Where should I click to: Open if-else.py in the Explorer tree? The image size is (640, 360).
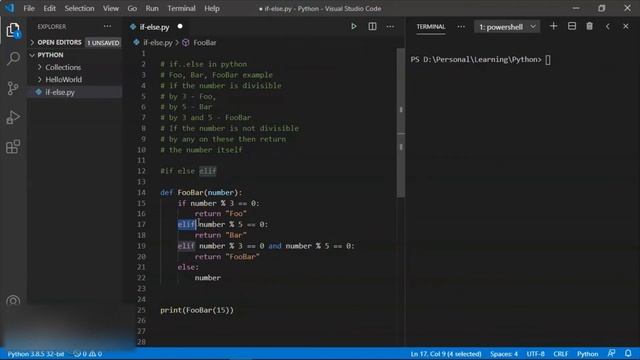click(x=75, y=92)
